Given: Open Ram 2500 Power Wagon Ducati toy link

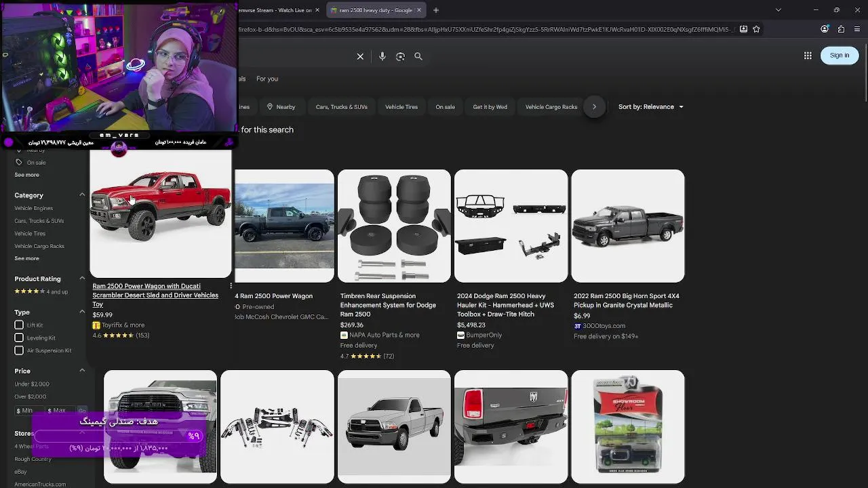Looking at the screenshot, I should (155, 295).
